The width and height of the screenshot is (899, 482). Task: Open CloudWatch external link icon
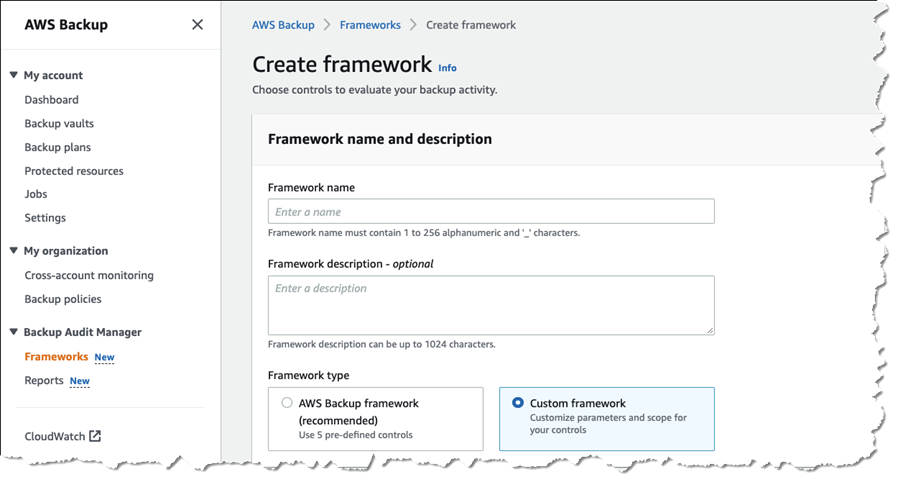(95, 436)
